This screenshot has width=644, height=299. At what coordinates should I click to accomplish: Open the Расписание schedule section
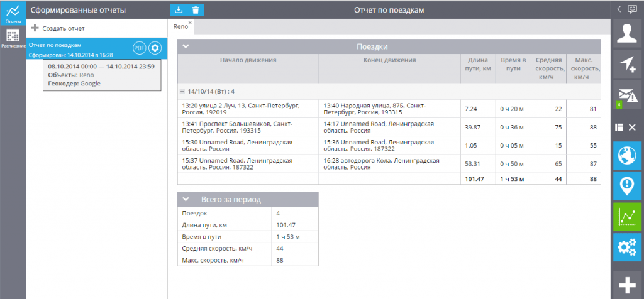(13, 40)
